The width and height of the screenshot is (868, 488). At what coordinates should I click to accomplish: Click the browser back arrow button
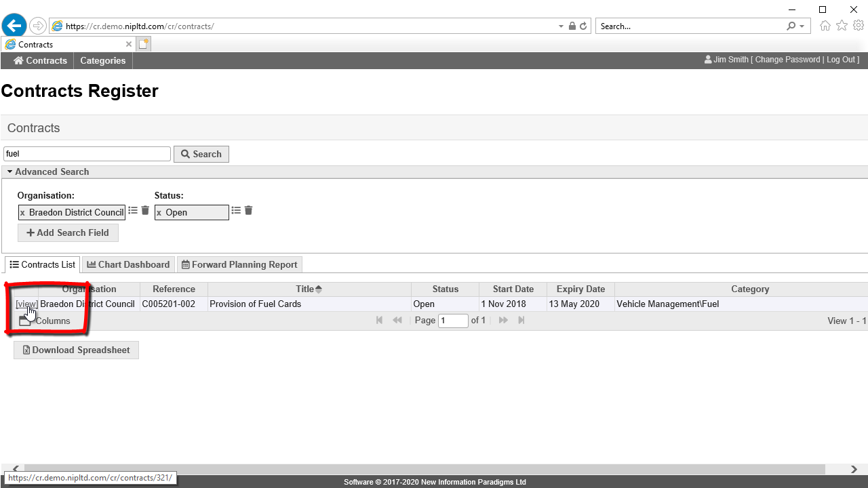14,26
